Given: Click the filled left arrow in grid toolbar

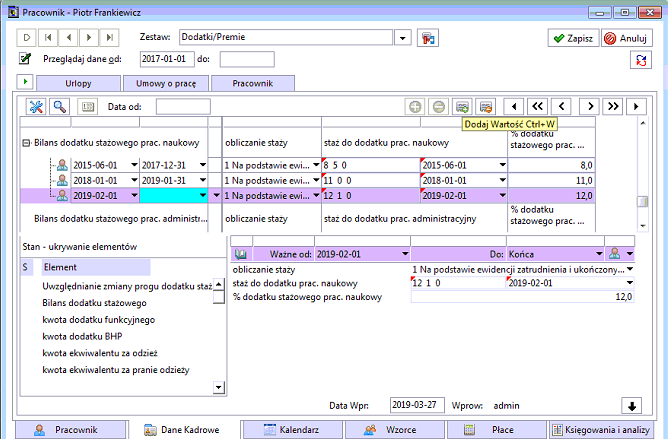Looking at the screenshot, I should (x=514, y=107).
